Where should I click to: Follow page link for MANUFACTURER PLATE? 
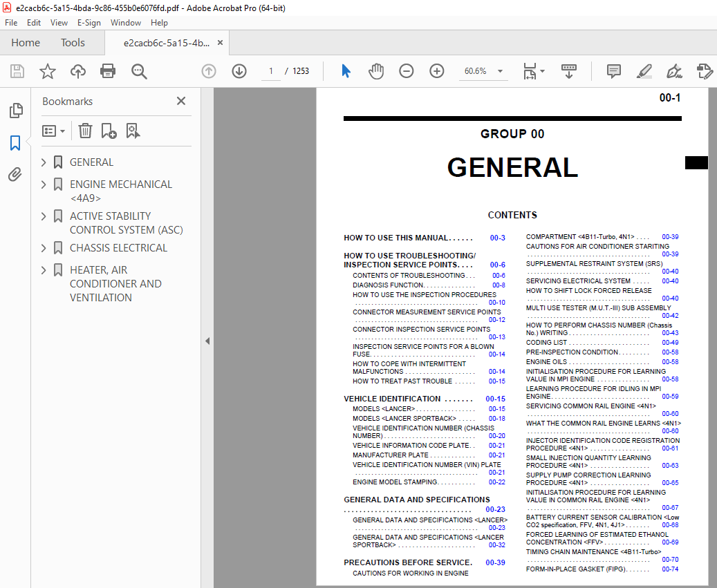point(497,455)
